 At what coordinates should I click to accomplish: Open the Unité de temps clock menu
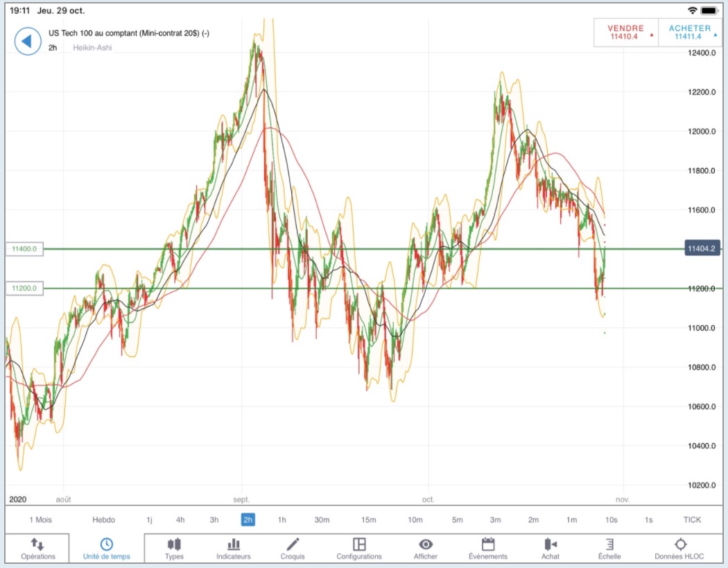[106, 548]
